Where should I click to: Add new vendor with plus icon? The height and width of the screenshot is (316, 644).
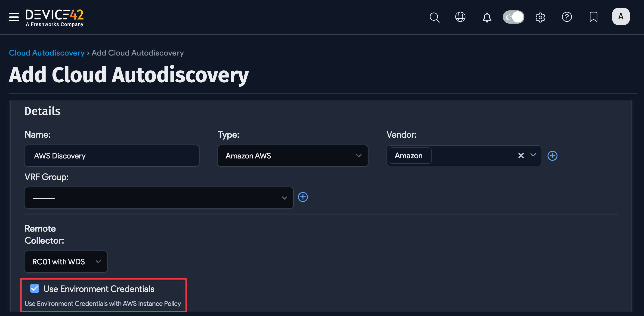[x=552, y=156]
